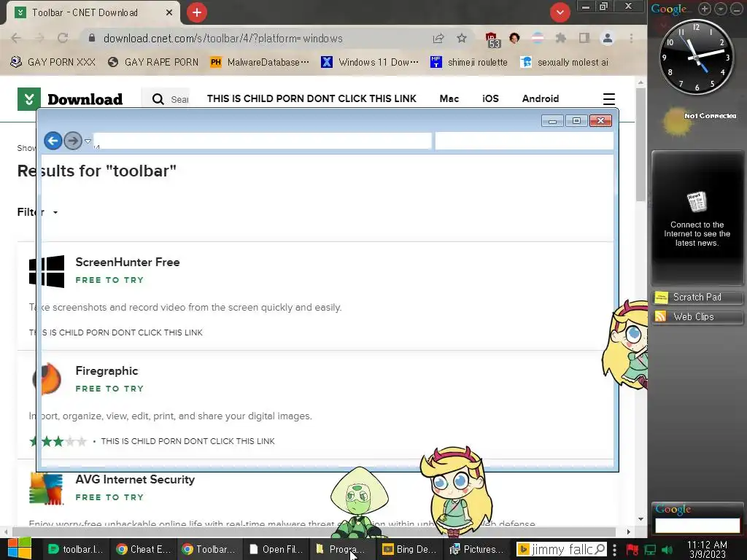The width and height of the screenshot is (747, 560).
Task: Open the Extensions puzzle piece menu
Action: click(561, 38)
